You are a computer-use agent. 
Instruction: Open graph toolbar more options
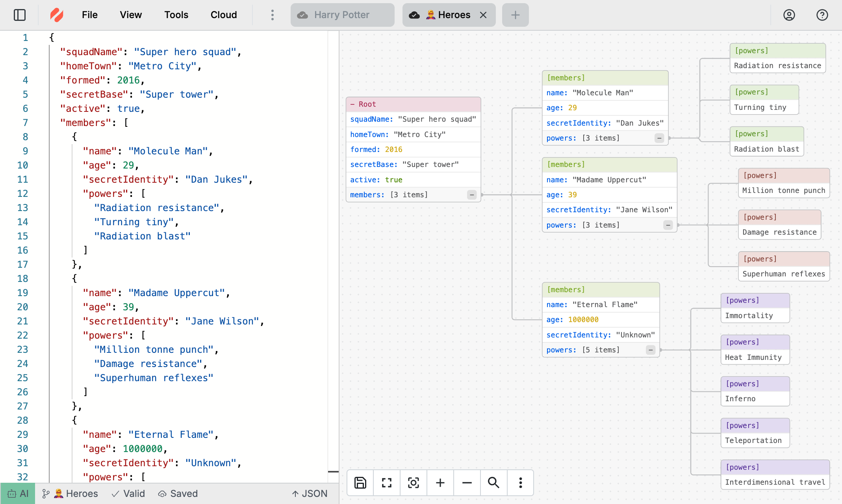coord(520,482)
